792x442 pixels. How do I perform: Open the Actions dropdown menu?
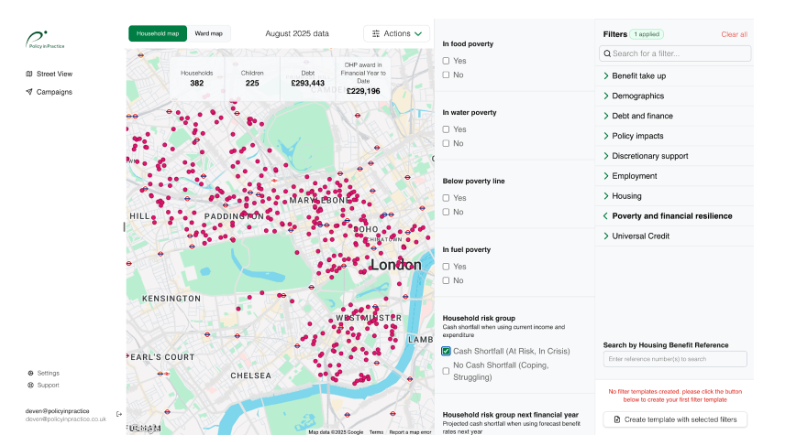coord(396,33)
